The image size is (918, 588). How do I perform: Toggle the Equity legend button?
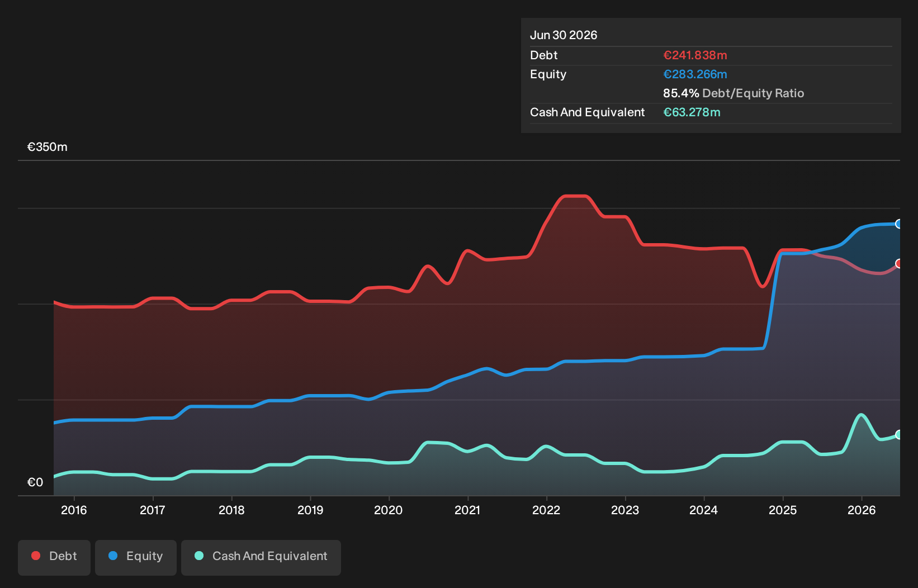[x=136, y=557]
